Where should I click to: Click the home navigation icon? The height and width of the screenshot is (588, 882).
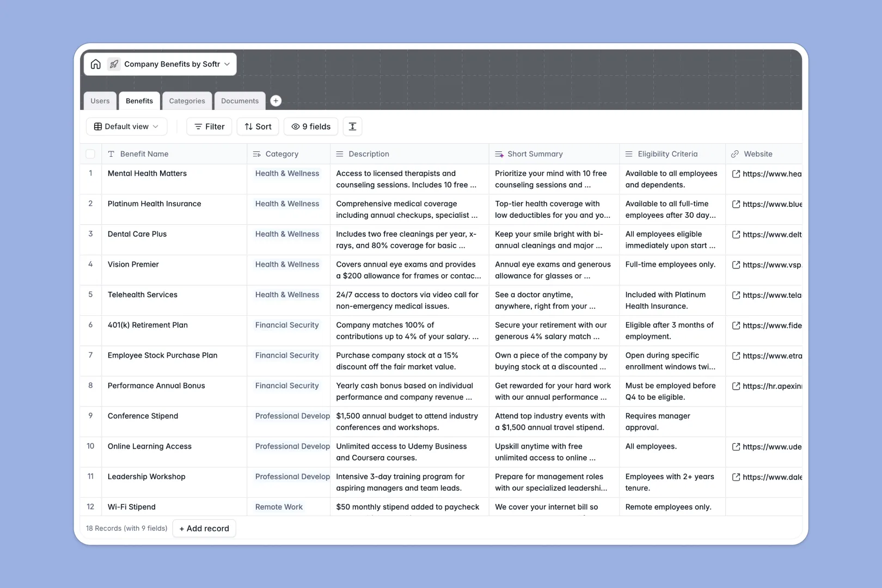(x=96, y=64)
